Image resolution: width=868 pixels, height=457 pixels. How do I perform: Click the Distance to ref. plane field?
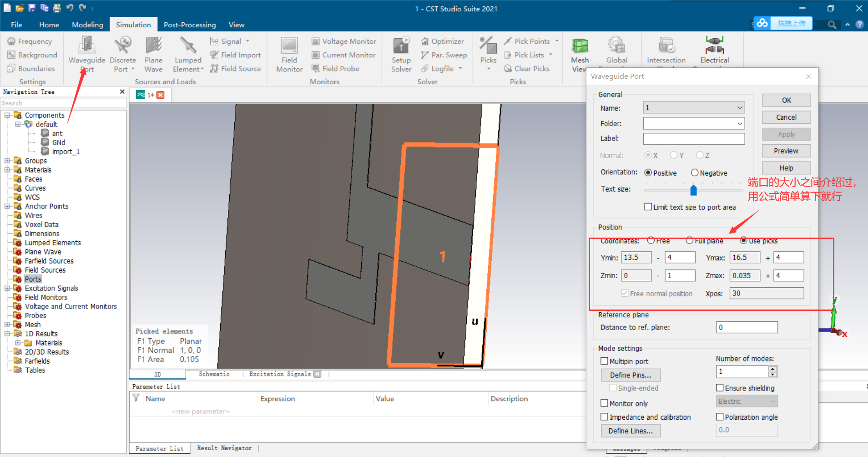[x=747, y=327]
